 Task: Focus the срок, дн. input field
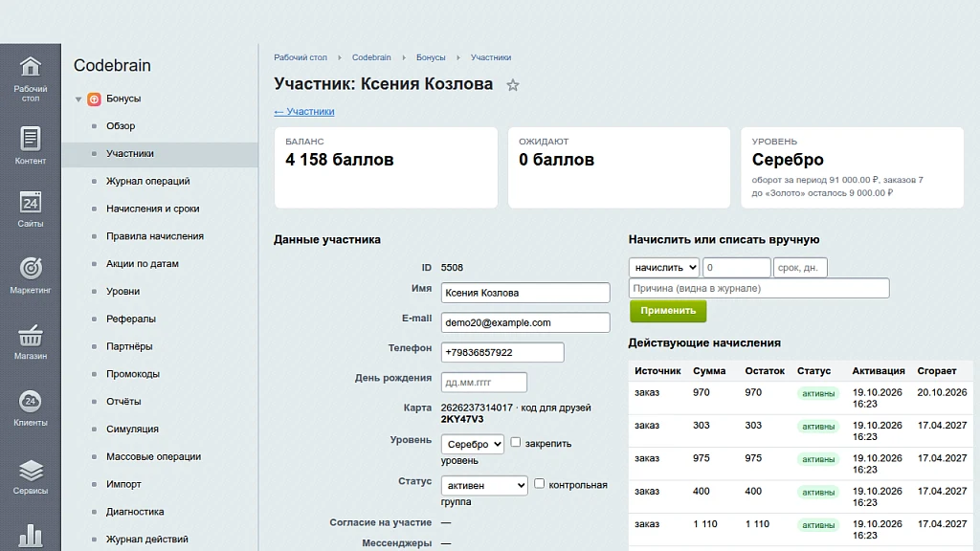point(800,268)
